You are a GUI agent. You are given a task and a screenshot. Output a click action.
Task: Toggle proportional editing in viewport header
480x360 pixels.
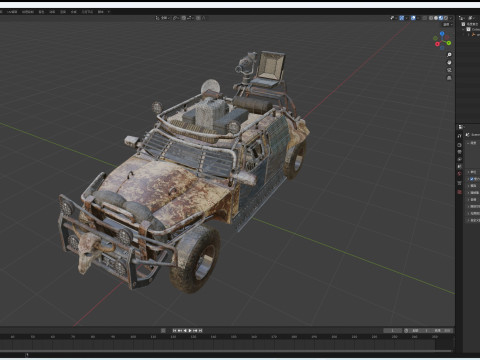[x=198, y=18]
